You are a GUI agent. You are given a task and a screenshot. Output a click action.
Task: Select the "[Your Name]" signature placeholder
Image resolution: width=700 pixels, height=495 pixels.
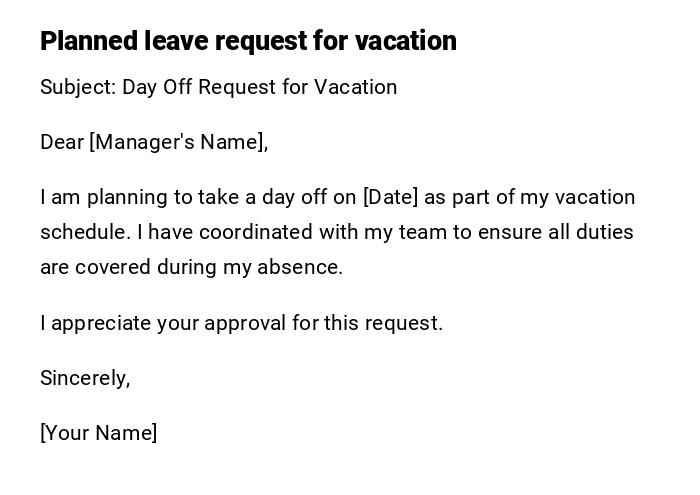(99, 433)
